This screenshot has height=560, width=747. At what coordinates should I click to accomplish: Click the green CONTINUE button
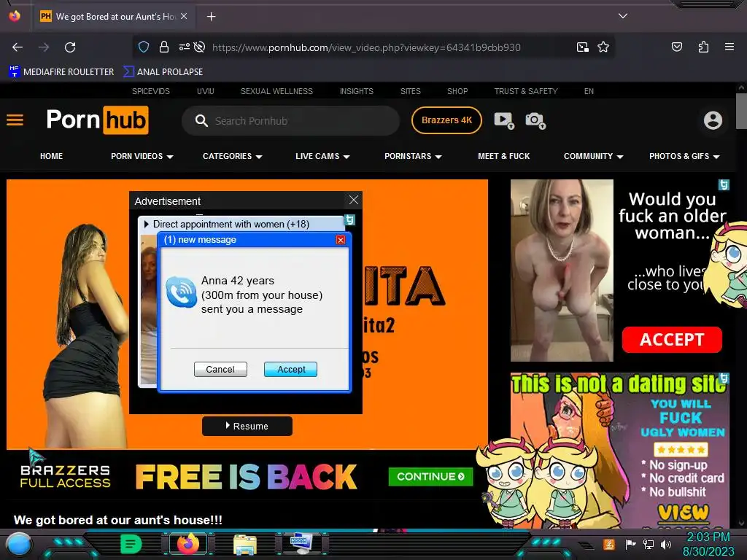tap(430, 476)
